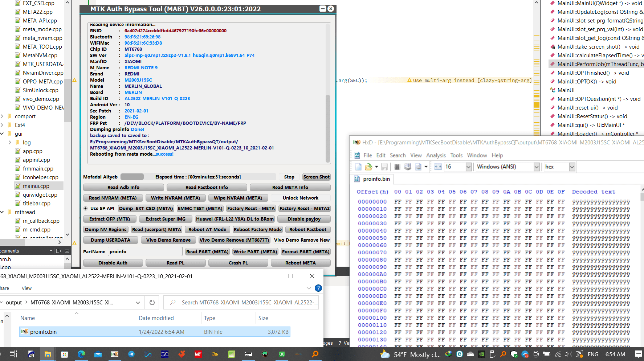Click the Unlock Network button

pyautogui.click(x=301, y=198)
